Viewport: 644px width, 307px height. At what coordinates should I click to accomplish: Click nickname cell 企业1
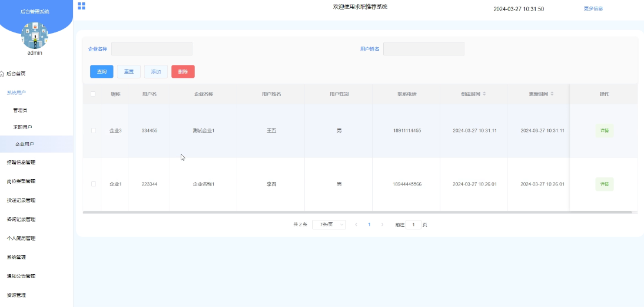(115, 184)
